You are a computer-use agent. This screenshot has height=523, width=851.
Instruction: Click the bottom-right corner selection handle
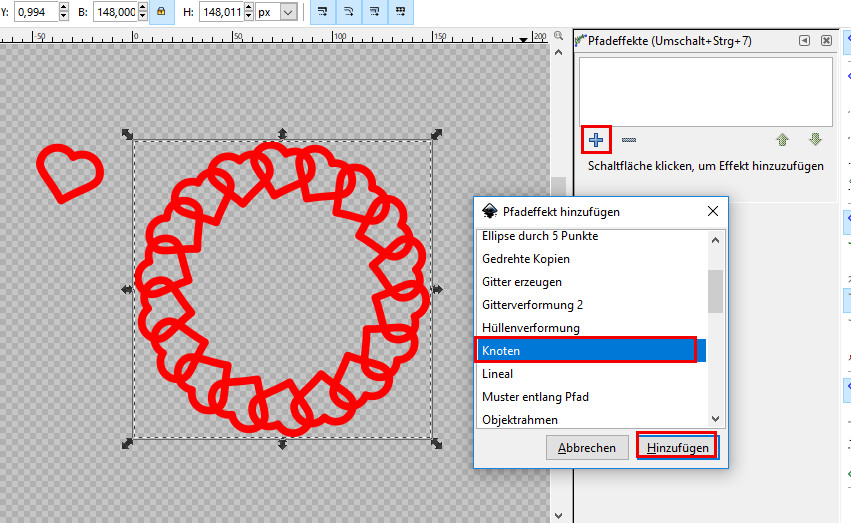click(437, 444)
